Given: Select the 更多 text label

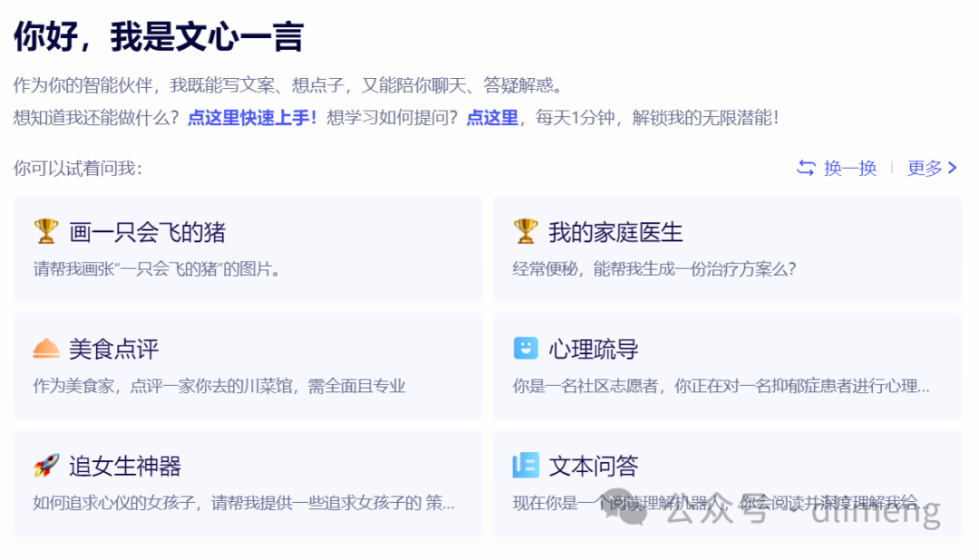Looking at the screenshot, I should [x=925, y=168].
